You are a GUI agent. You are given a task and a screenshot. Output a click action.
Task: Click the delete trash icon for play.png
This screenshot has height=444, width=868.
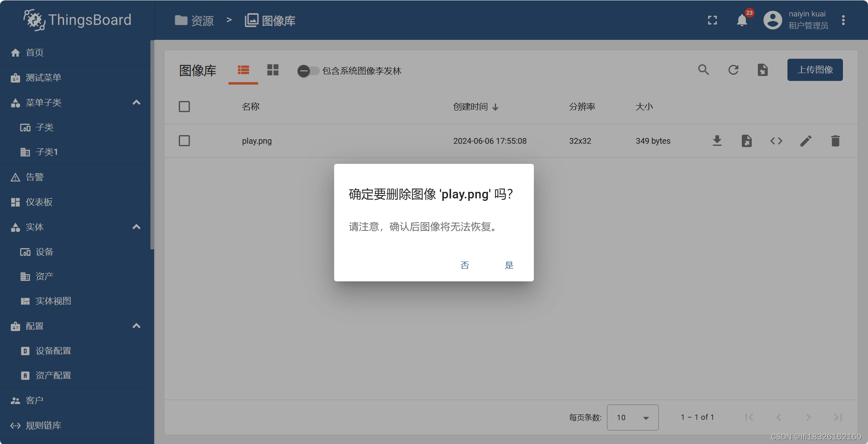click(835, 141)
